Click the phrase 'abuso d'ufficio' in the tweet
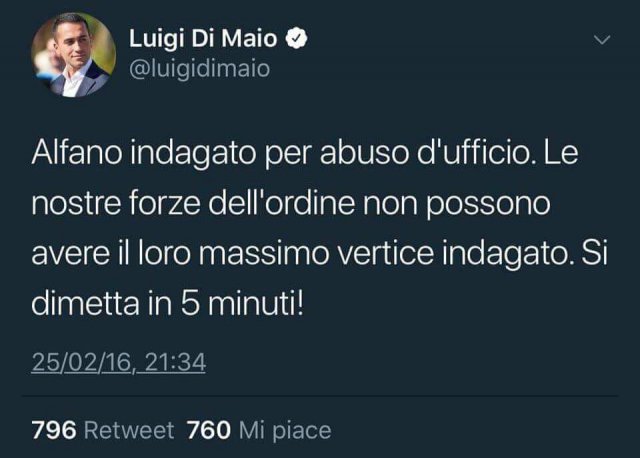This screenshot has height=458, width=640. [427, 153]
